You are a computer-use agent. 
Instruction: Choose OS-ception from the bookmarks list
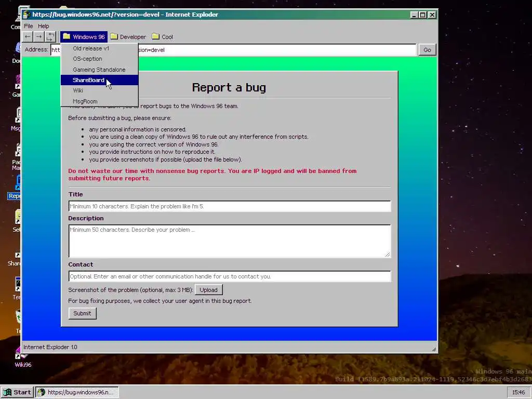99,59
